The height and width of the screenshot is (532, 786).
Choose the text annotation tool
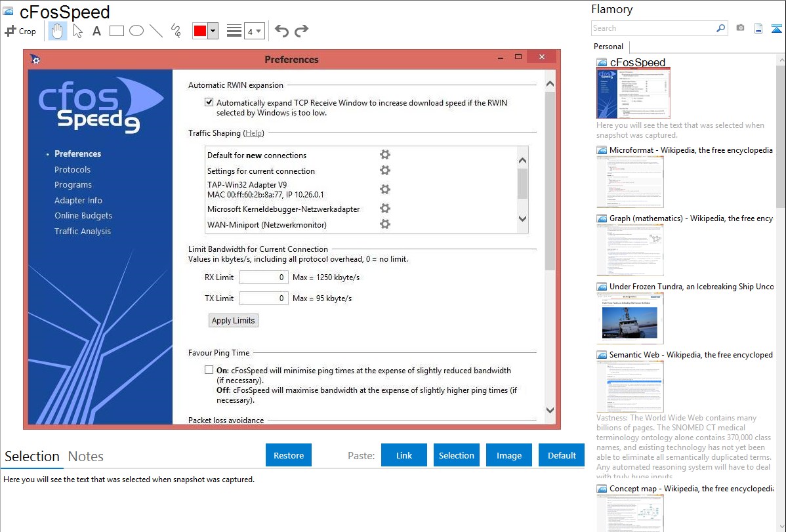pos(96,31)
